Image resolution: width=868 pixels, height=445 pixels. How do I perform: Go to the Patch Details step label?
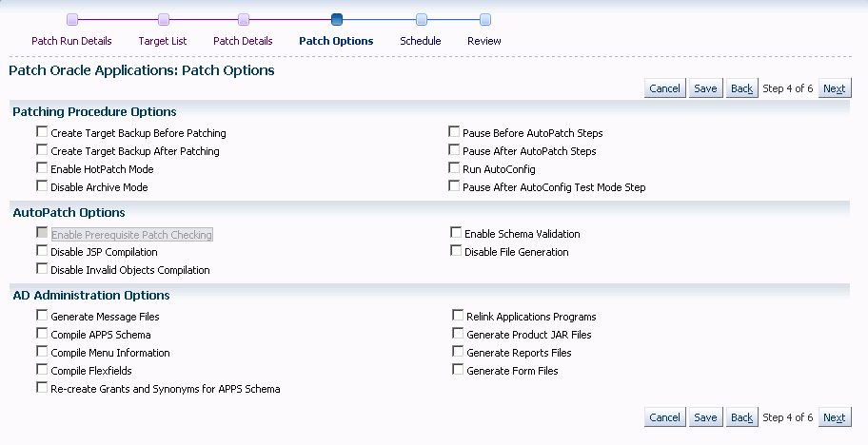tap(243, 41)
